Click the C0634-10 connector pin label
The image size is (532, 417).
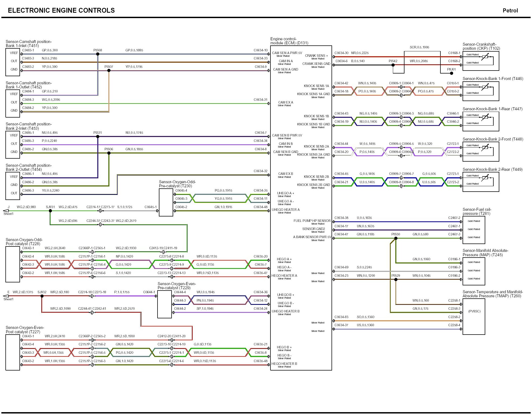tap(260, 50)
